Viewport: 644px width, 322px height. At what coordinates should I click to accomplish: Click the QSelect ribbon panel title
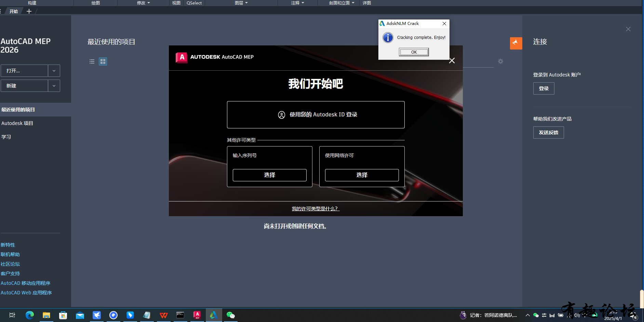click(194, 3)
